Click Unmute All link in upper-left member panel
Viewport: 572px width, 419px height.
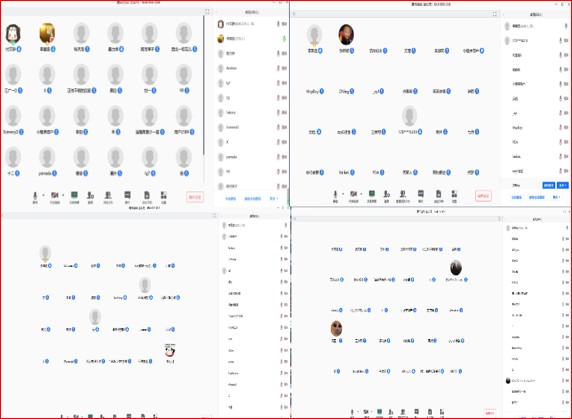[252, 199]
